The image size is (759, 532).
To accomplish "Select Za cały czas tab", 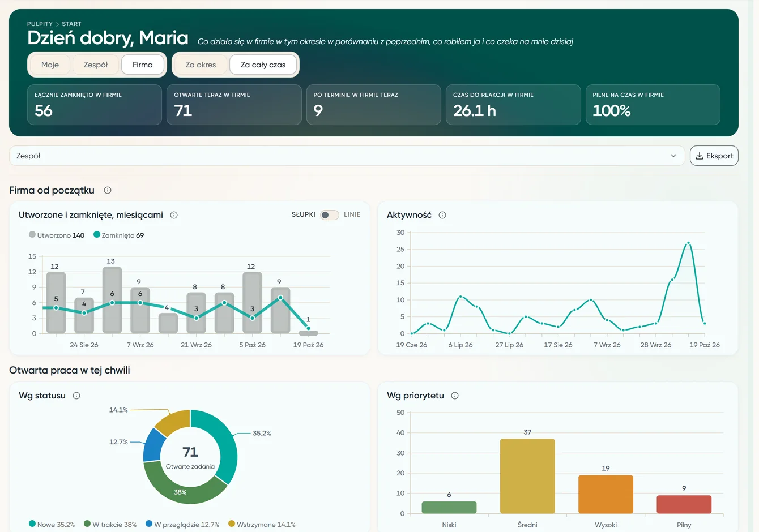I will [263, 65].
